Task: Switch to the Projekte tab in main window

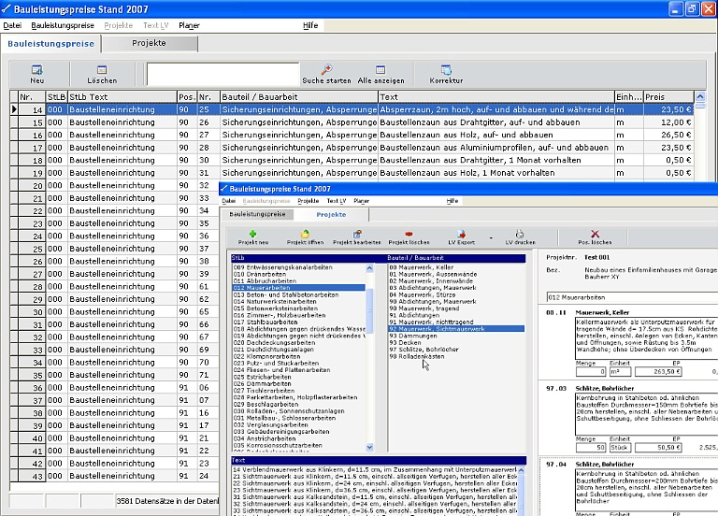Action: point(149,44)
